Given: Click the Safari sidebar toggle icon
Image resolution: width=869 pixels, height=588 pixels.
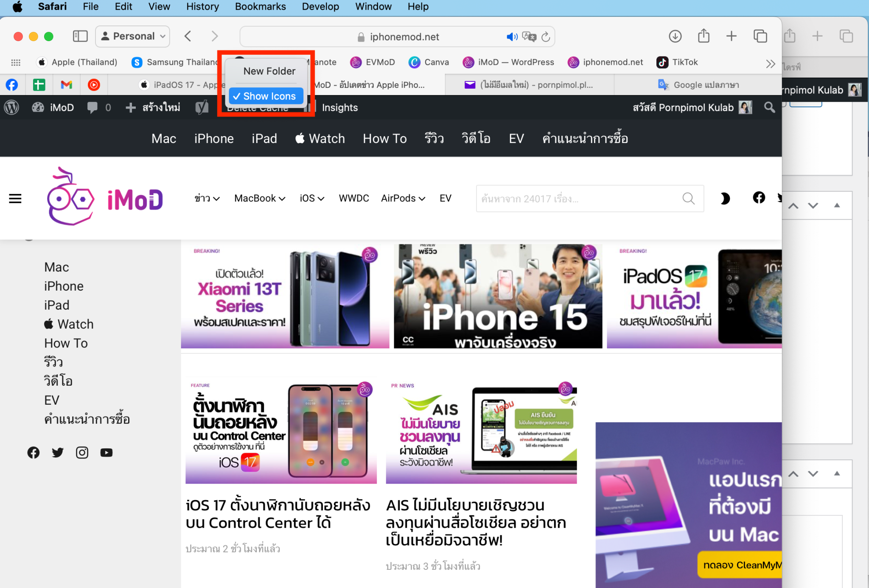Looking at the screenshot, I should (80, 36).
